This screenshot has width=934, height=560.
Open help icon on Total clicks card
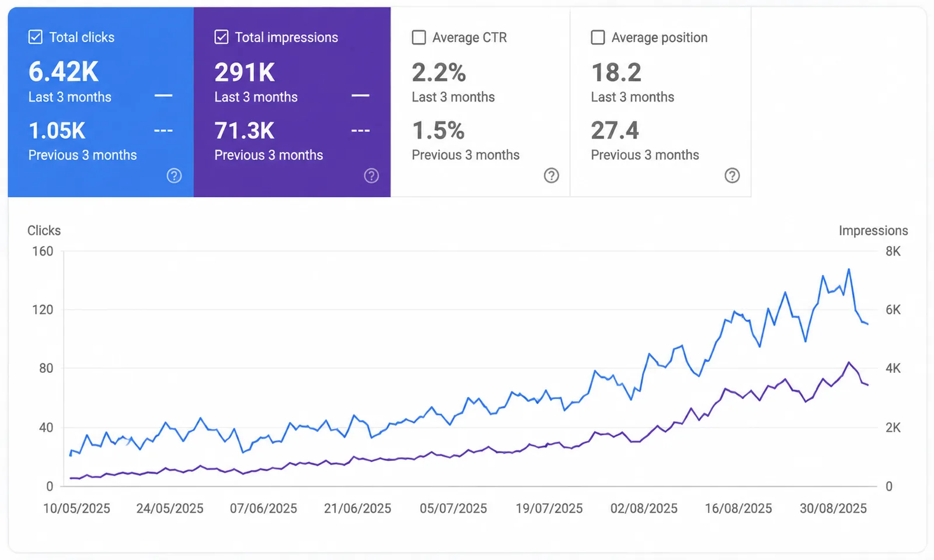click(x=174, y=176)
